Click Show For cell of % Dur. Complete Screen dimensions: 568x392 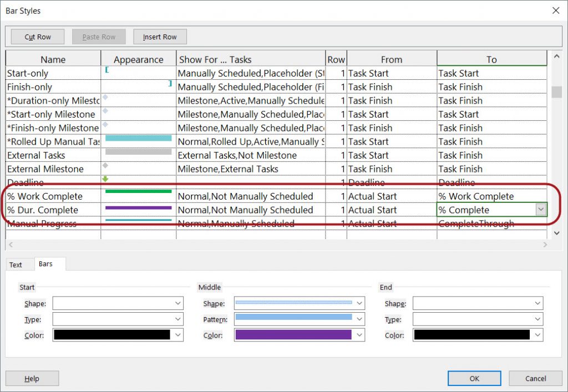click(251, 210)
